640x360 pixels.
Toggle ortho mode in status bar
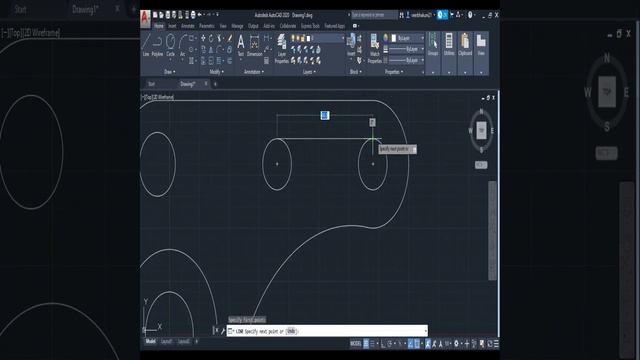(382, 344)
